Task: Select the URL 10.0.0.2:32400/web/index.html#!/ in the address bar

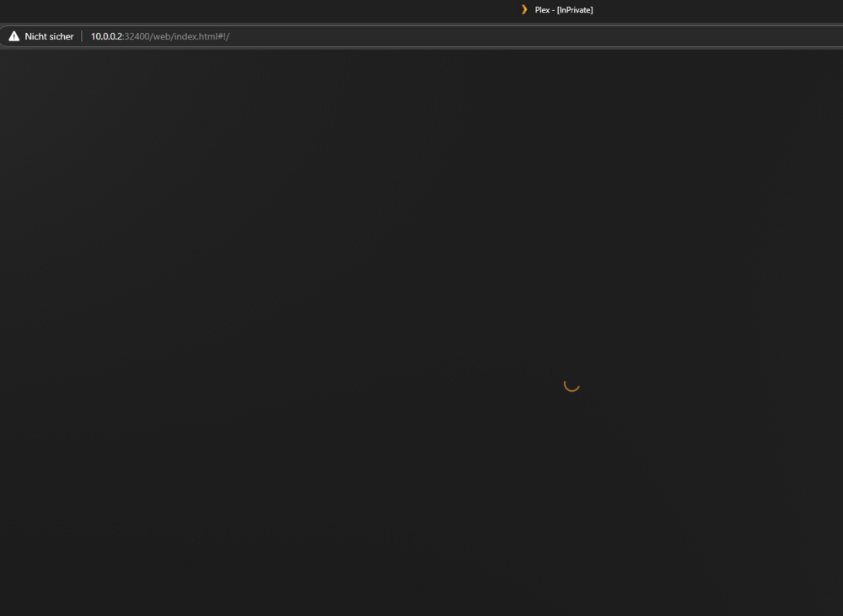Action: (160, 36)
